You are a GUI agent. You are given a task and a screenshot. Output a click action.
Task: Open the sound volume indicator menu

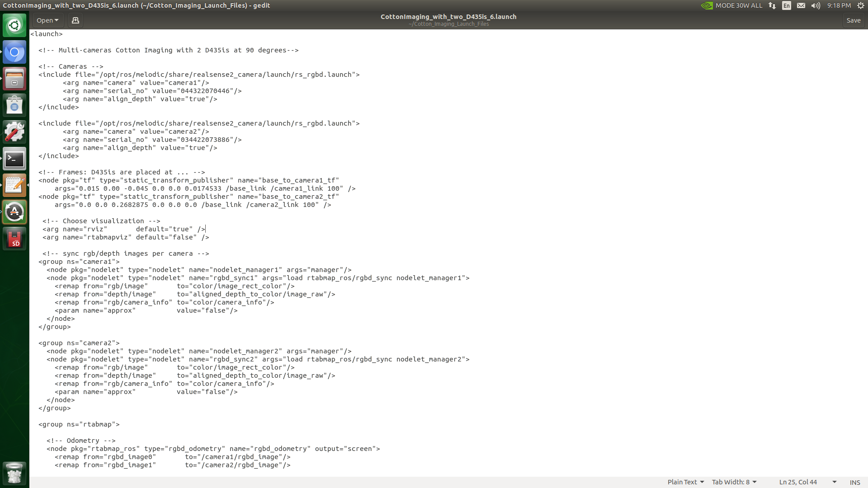[x=816, y=5]
